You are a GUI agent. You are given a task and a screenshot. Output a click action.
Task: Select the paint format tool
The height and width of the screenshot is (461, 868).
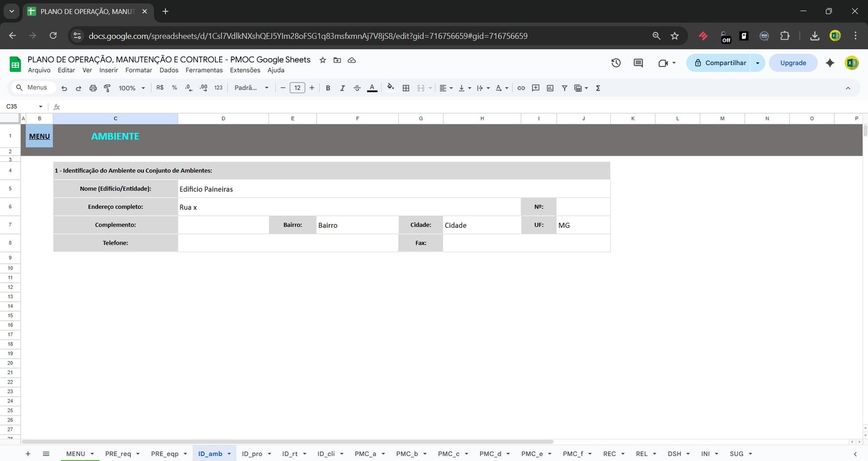(107, 88)
